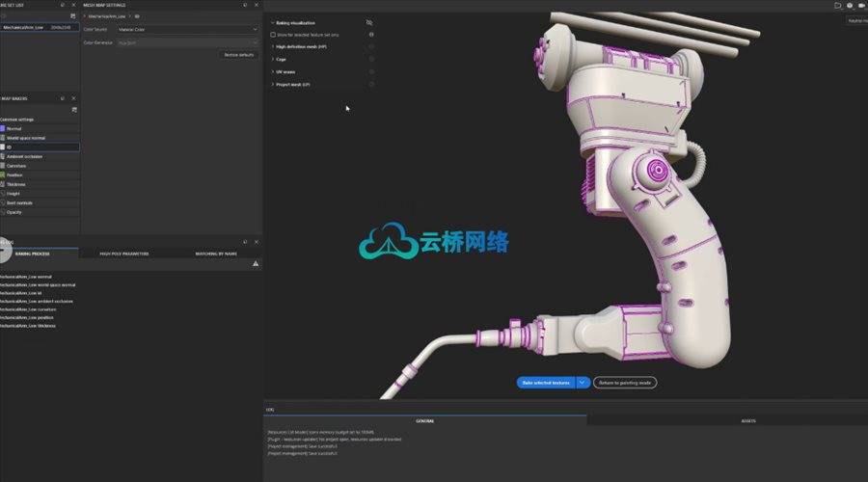Viewport: 868px width, 482px height.
Task: Open the folder icon in top-right toolbar
Action: pyautogui.click(x=837, y=5)
